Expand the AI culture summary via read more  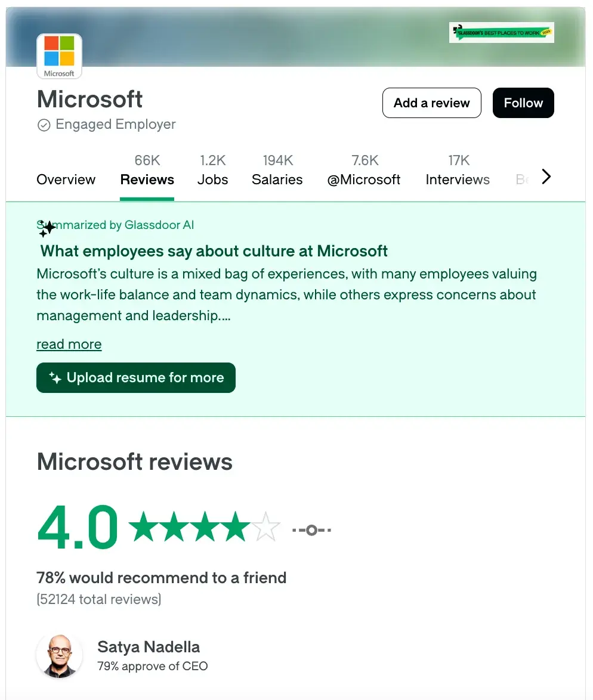click(x=69, y=344)
